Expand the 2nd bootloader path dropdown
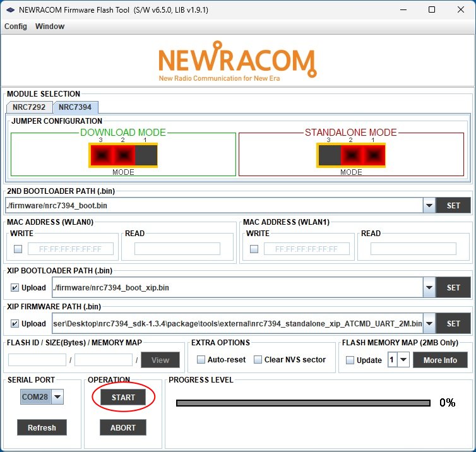 pos(429,205)
